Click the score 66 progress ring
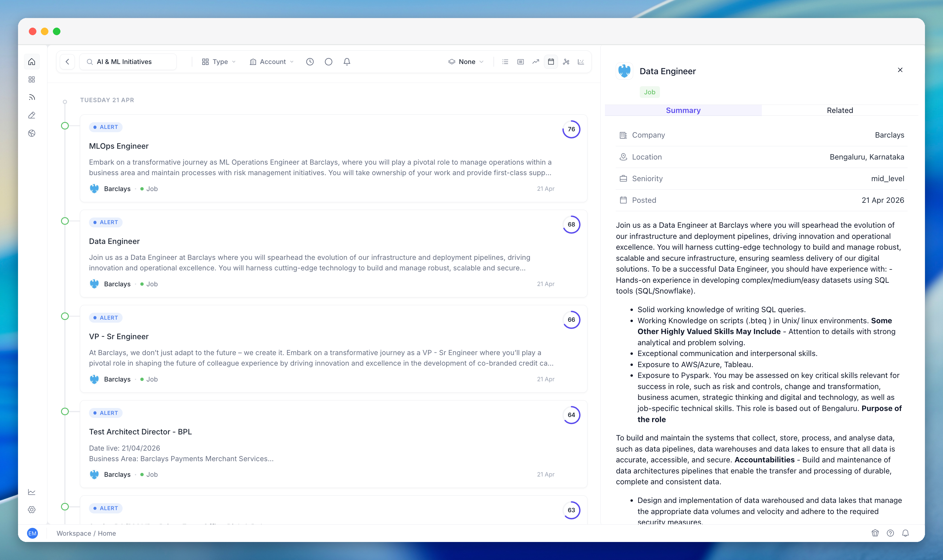 click(572, 320)
